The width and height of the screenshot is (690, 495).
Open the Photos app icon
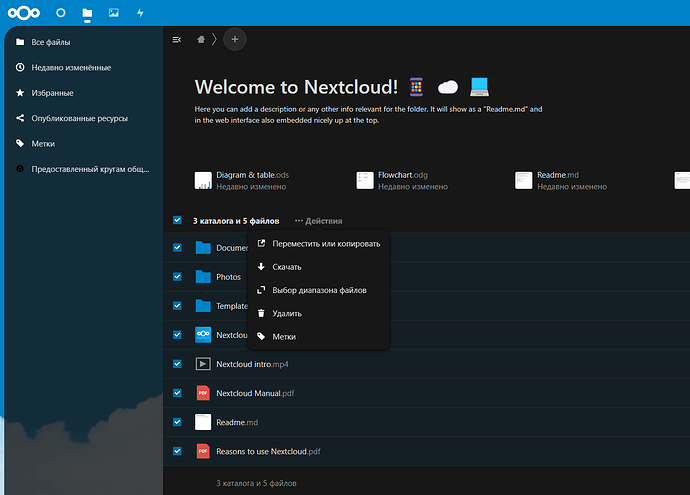[x=114, y=13]
